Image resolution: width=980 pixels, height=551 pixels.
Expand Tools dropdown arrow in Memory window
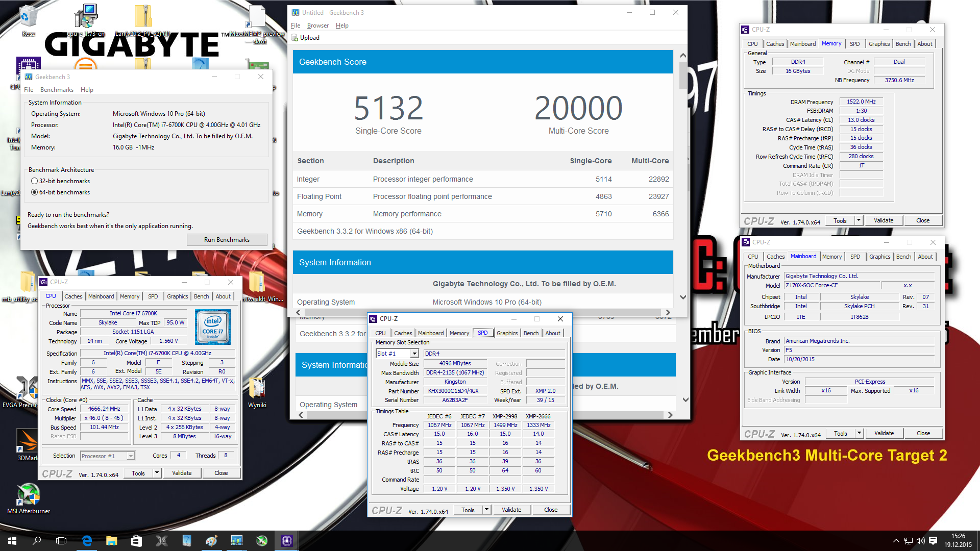pos(859,220)
